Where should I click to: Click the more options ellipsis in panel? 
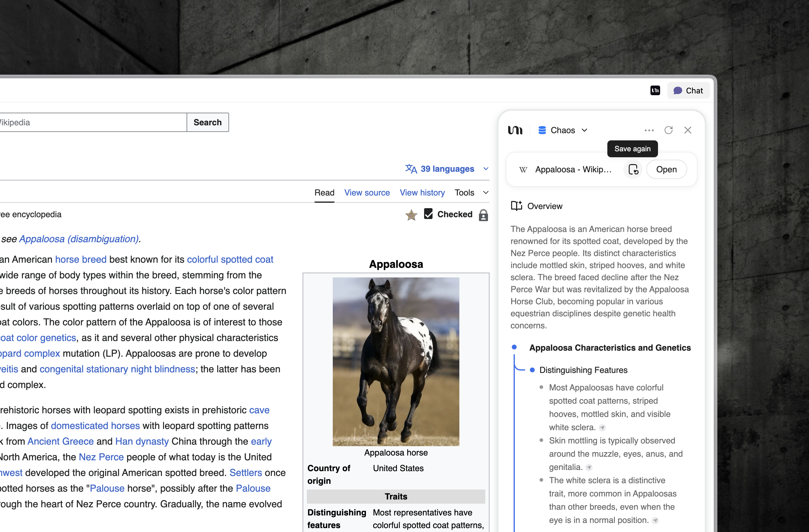(649, 130)
